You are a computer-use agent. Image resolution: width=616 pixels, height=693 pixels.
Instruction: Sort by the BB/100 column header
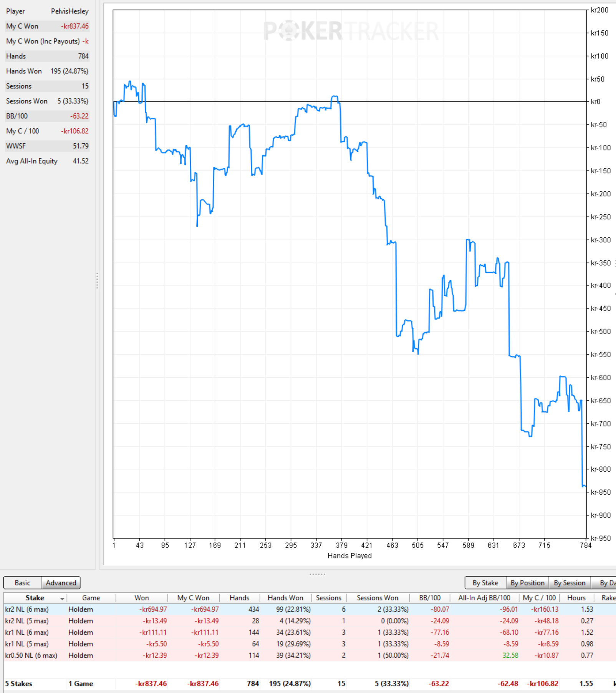pyautogui.click(x=430, y=598)
